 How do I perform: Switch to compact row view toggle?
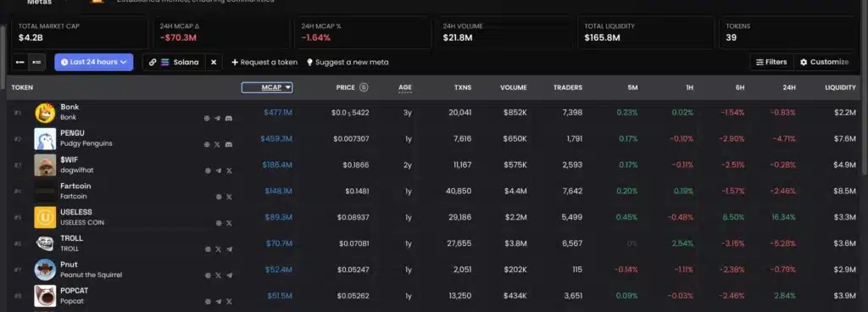coord(20,63)
